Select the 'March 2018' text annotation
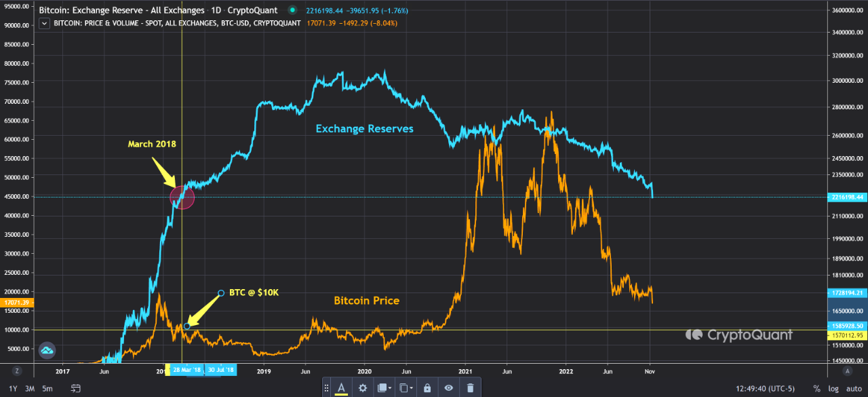This screenshot has height=397, width=868. pyautogui.click(x=153, y=145)
